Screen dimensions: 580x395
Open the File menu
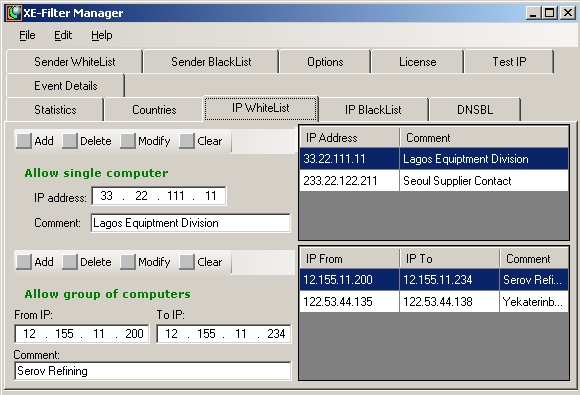[x=27, y=35]
